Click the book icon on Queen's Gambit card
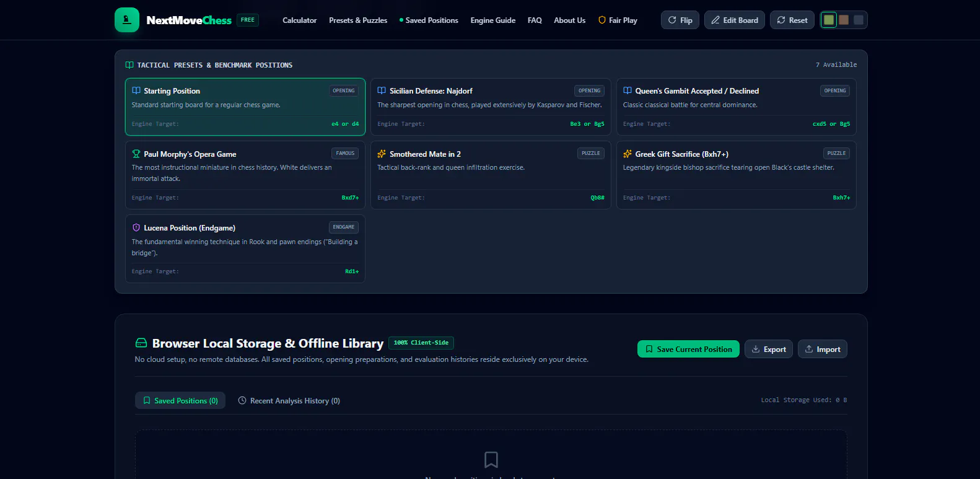This screenshot has height=479, width=980. pos(628,90)
